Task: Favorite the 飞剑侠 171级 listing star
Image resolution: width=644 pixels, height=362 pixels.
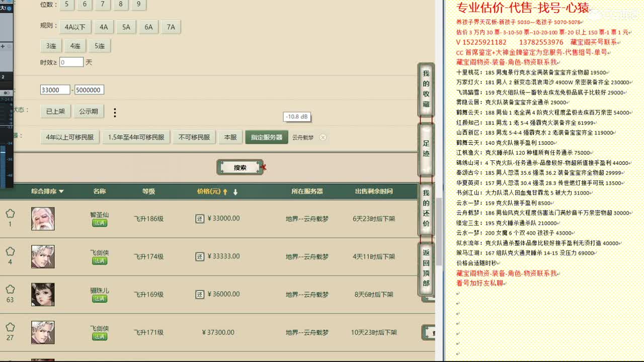Action: (10, 327)
